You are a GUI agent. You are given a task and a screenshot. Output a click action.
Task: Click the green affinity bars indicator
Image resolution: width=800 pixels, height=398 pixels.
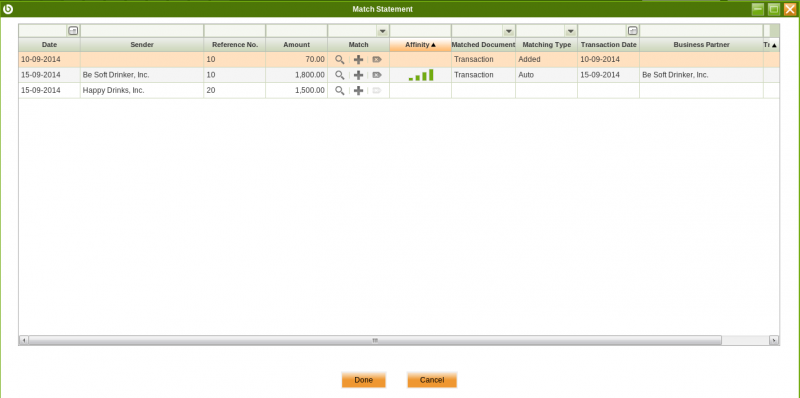[421, 75]
